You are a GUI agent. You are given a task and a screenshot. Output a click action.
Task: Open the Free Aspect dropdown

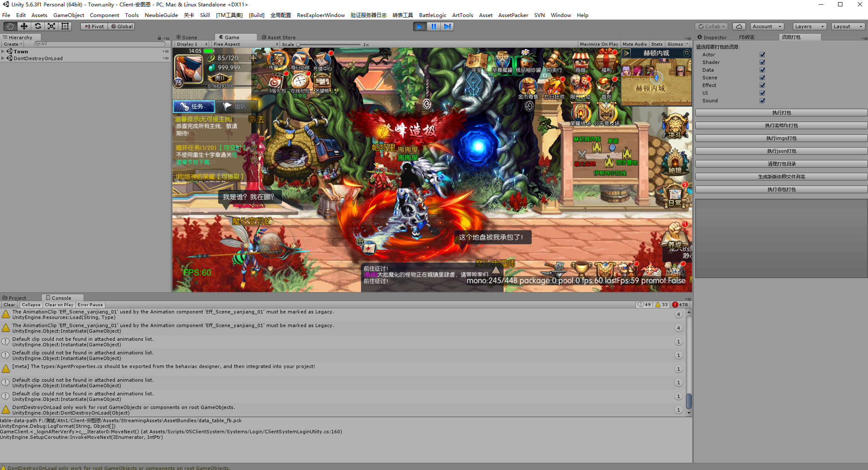coord(245,44)
